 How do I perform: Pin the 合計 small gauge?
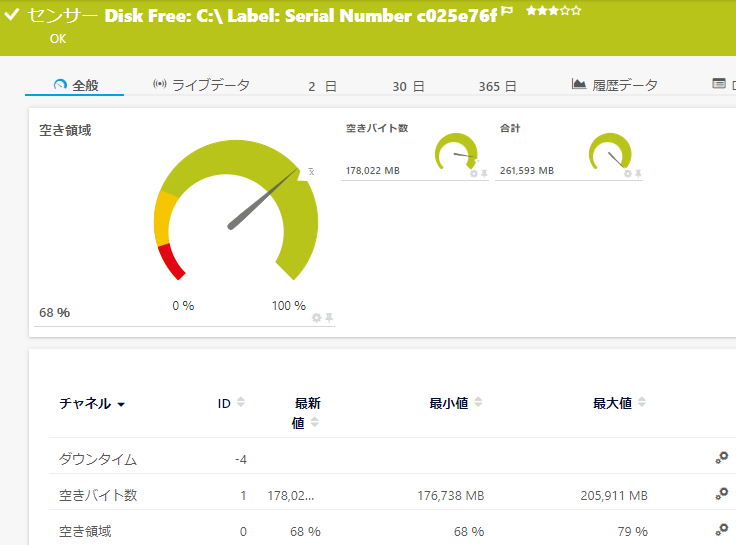coord(638,174)
